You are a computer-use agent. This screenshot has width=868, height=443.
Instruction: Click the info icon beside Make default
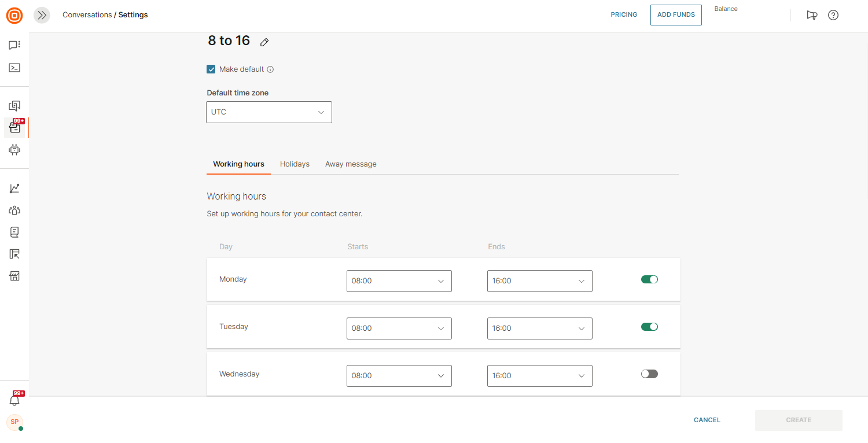pos(270,69)
